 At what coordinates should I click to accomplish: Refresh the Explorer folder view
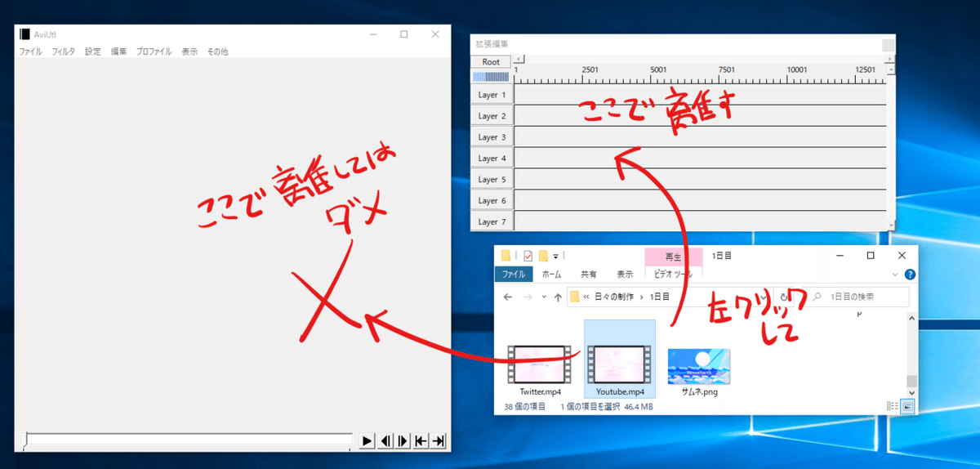click(x=785, y=297)
